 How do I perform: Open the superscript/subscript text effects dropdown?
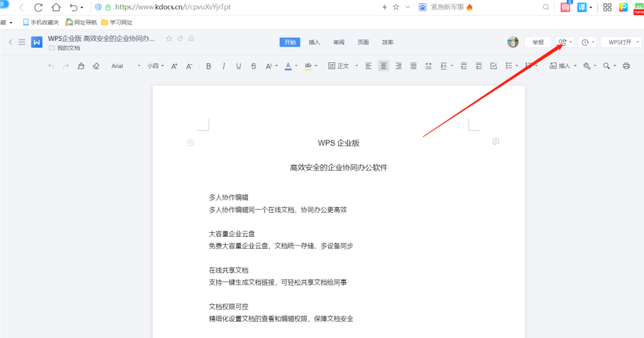pos(272,66)
